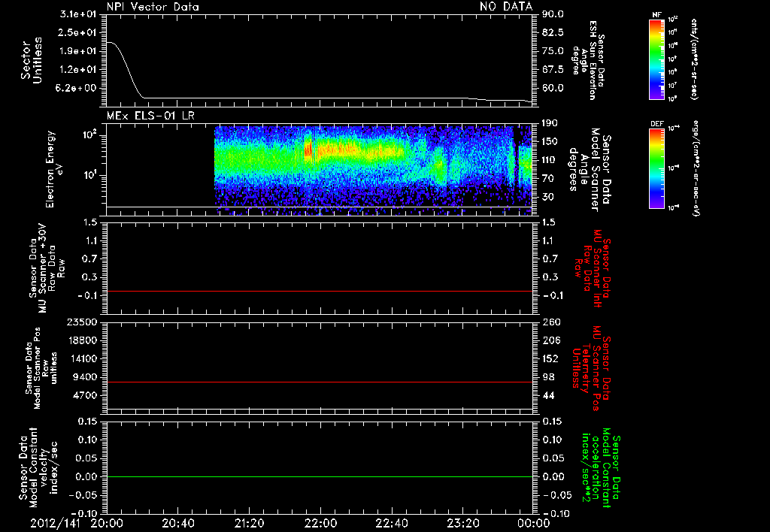
Task: Click the '75.0' elevation angle tick
Action: coord(553,51)
